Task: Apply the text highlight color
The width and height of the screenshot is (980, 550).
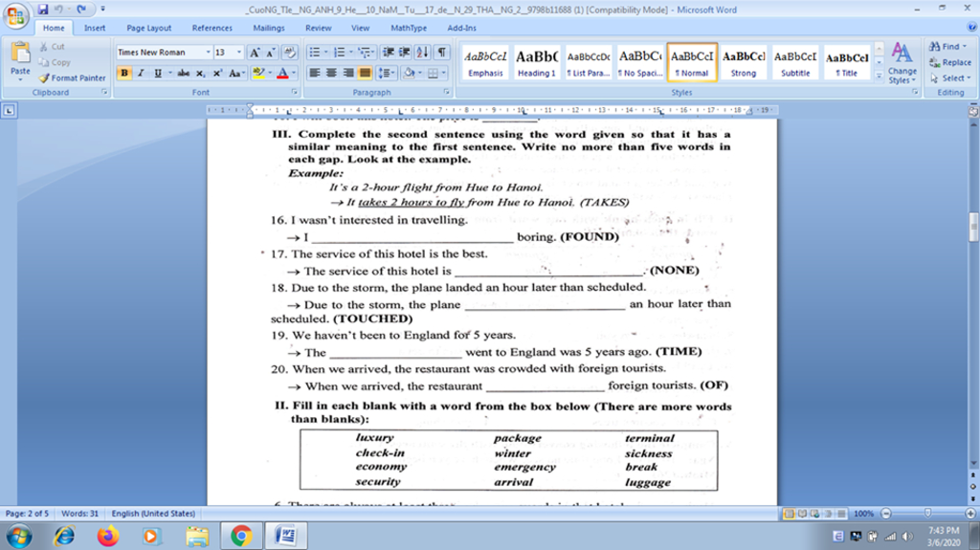Action: tap(258, 73)
